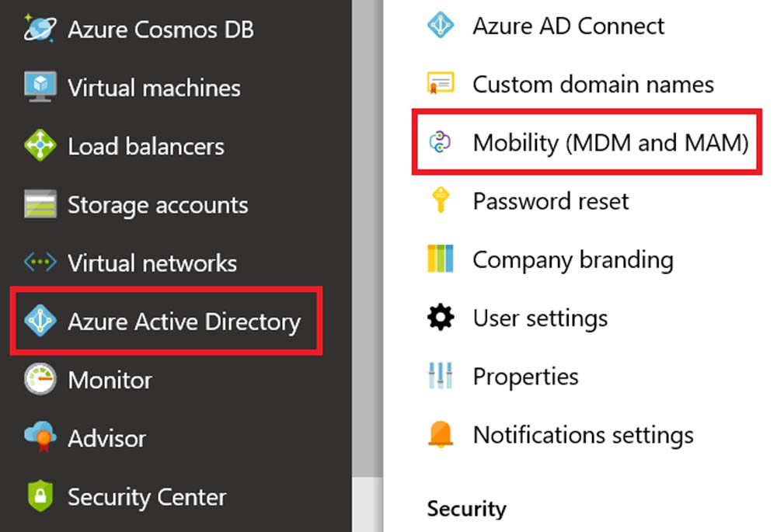This screenshot has height=532, width=777.
Task: Click the Properties sliders icon
Action: pos(440,375)
